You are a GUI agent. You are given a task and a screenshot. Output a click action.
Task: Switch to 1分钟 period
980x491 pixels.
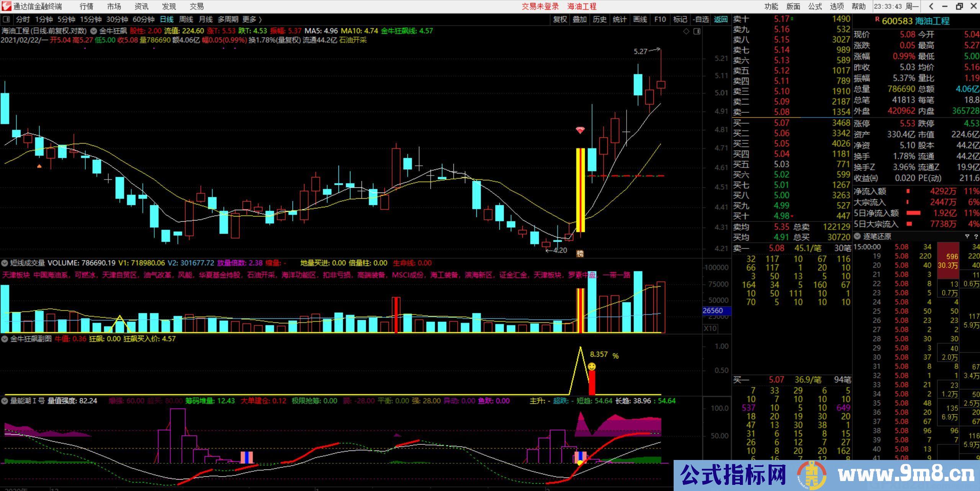tap(44, 20)
